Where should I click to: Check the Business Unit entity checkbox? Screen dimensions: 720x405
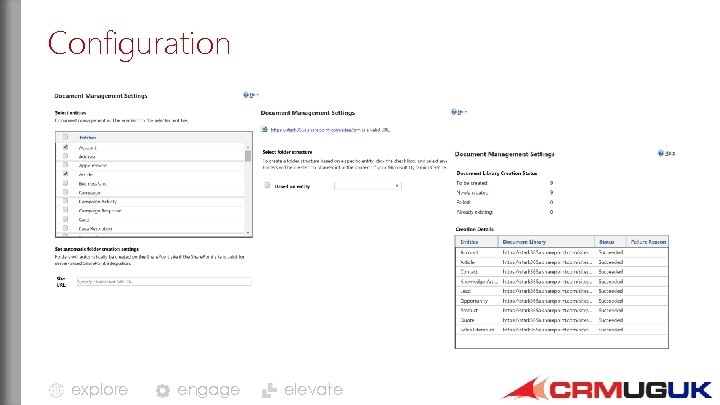[x=65, y=183]
